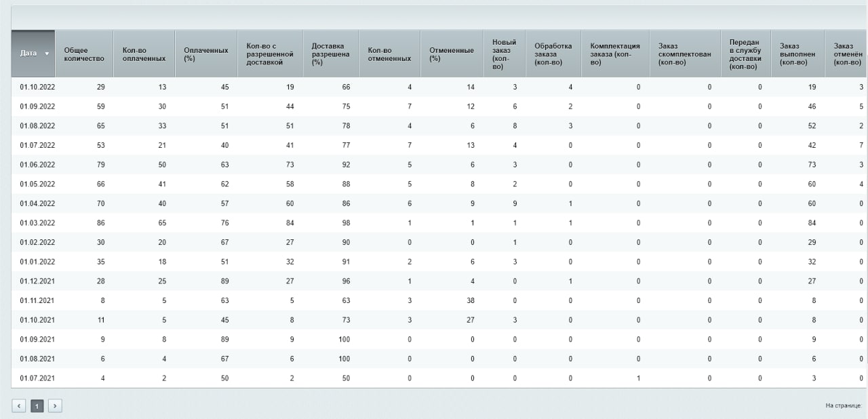Go to the previous page arrow

point(19,406)
